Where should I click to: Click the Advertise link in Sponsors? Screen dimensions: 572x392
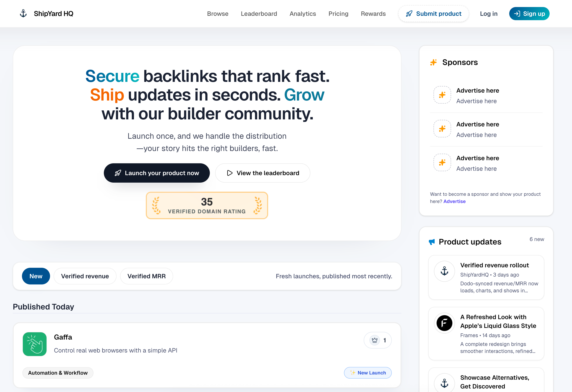pyautogui.click(x=454, y=201)
